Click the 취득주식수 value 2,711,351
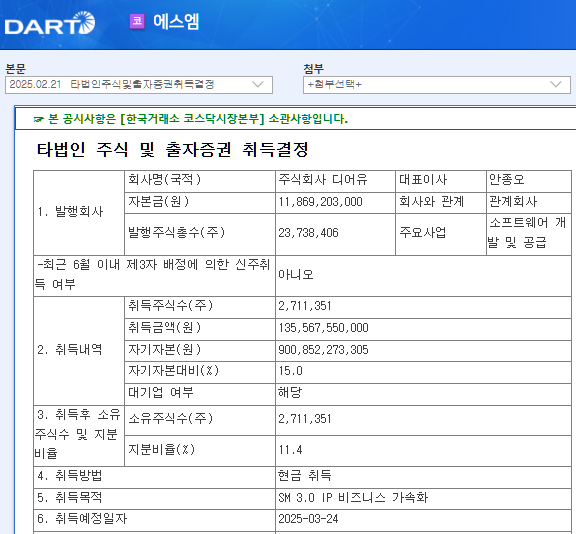The image size is (576, 534). (x=423, y=307)
